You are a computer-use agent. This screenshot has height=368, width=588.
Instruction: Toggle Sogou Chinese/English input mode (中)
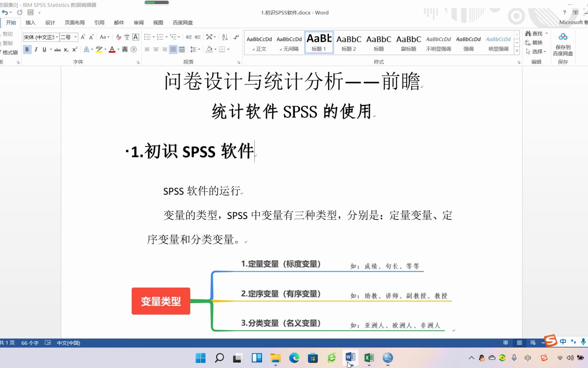563,341
